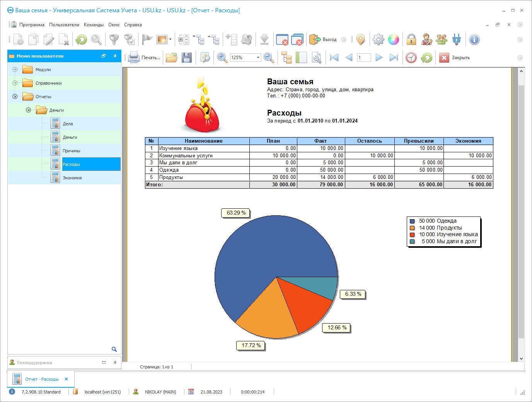Image resolution: width=532 pixels, height=402 pixels.
Task: Click the report vertical scrollbar down arrow
Action: [521, 358]
